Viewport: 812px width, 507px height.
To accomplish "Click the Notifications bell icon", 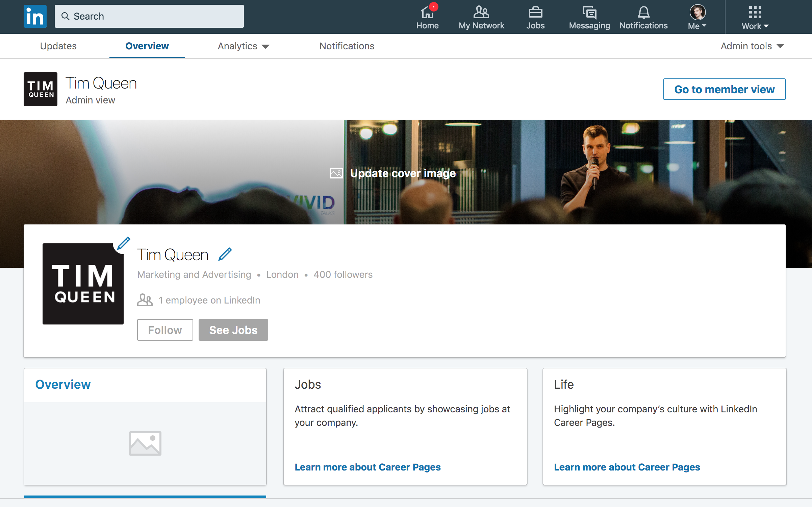I will point(643,13).
